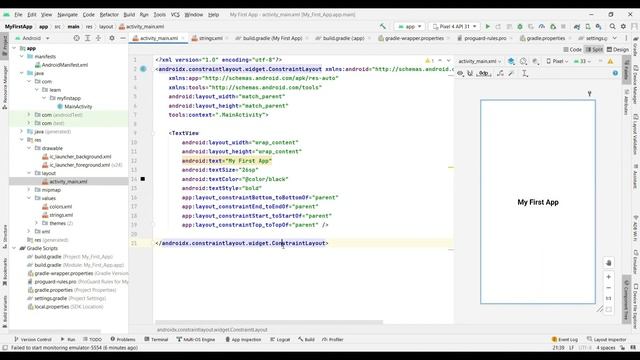
Task: Expand the mipmap folder
Action: 29,190
